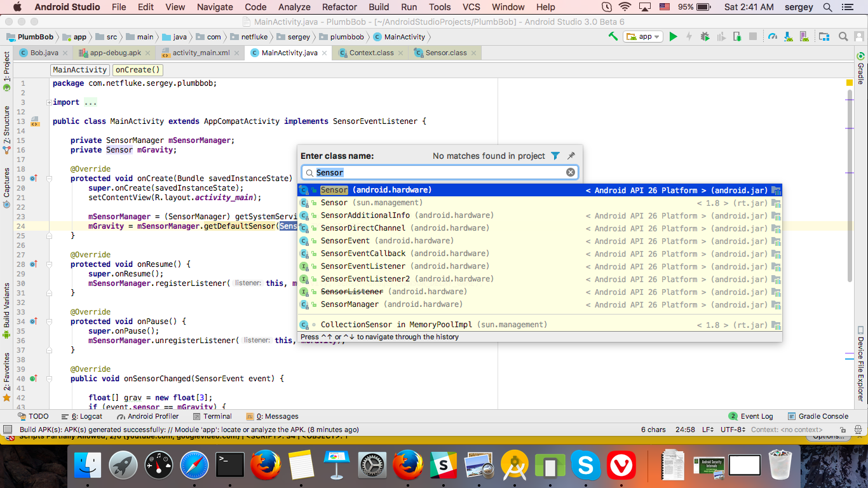Click the override gutter icon on line 28
Image resolution: width=868 pixels, height=488 pixels.
(33, 264)
